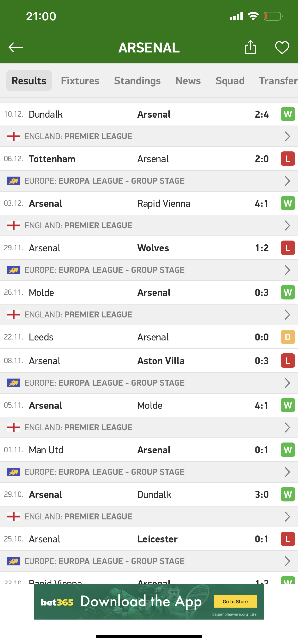Screen dimensions: 298x644
Task: Select the Squad tab
Action: [x=230, y=81]
